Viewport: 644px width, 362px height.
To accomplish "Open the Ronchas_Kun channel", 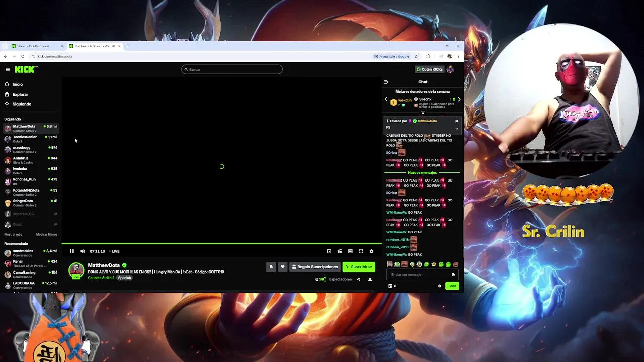I will tap(31, 181).
